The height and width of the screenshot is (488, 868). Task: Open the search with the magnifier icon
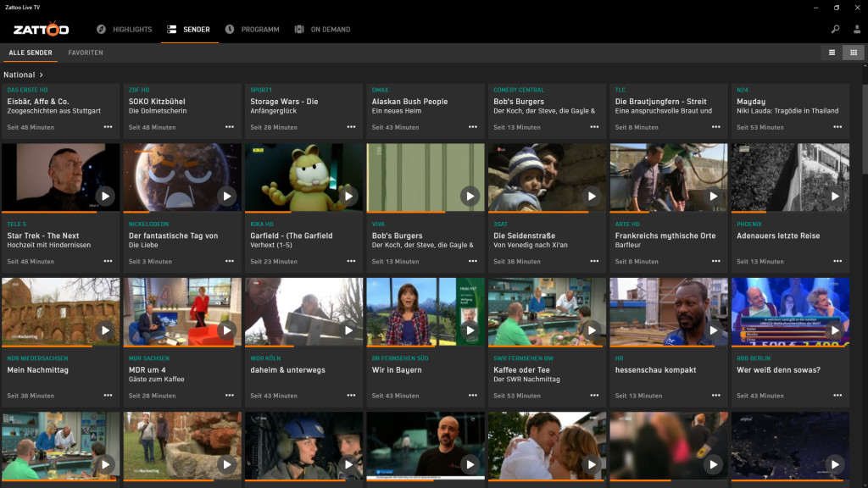pos(835,28)
